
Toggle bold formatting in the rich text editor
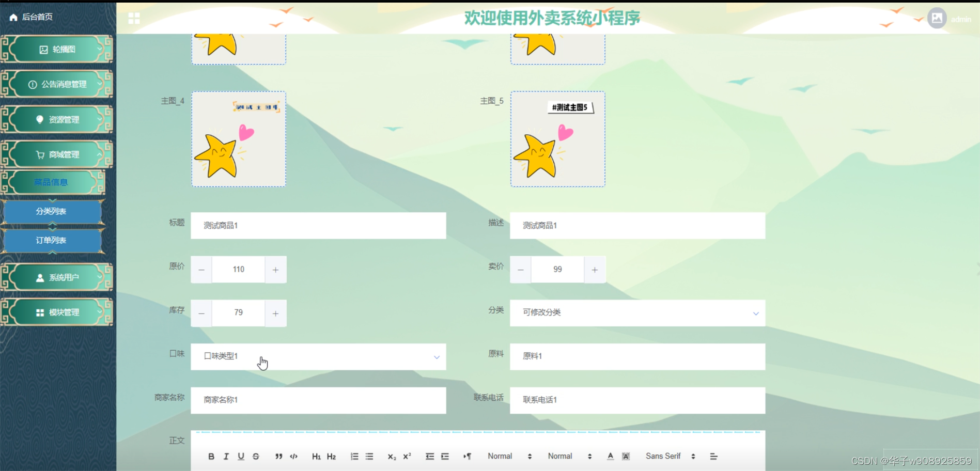tap(211, 456)
